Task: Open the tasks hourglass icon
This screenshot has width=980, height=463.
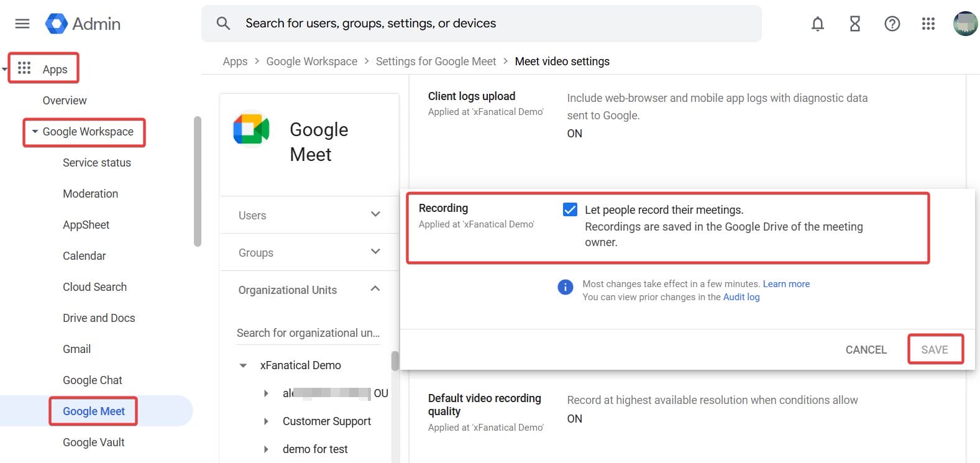Action: pos(855,24)
